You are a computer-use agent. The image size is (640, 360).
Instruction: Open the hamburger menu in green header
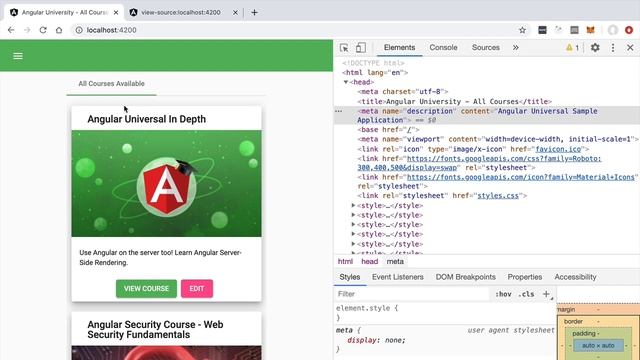18,56
